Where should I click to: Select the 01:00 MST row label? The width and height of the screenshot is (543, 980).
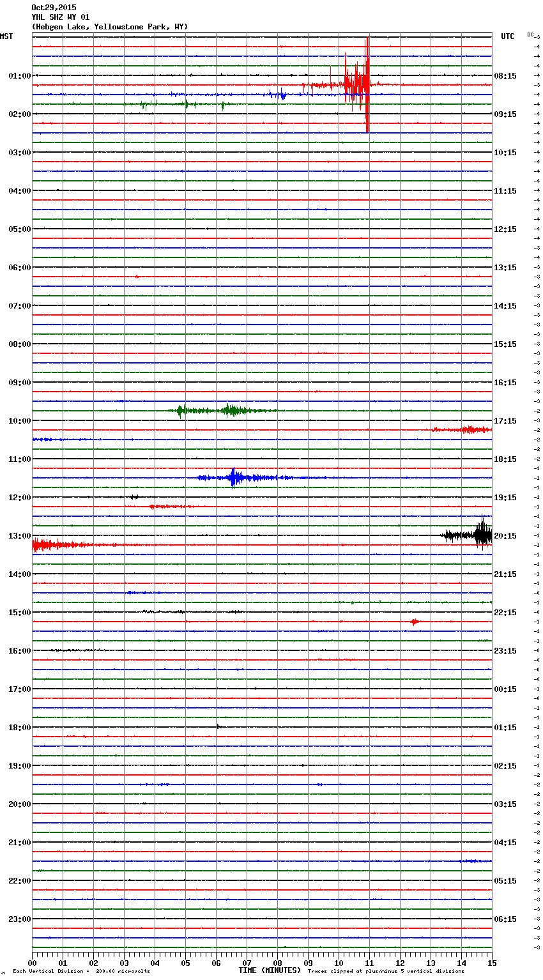coord(19,75)
